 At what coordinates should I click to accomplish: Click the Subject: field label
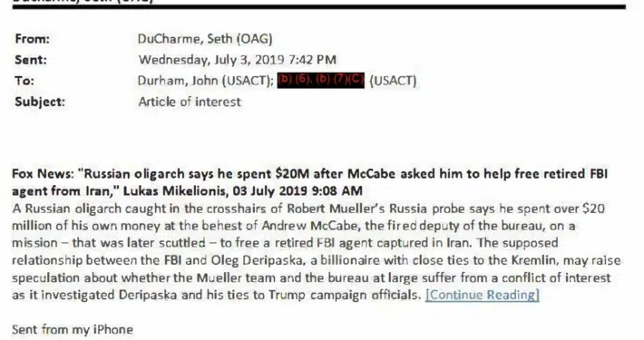point(40,102)
